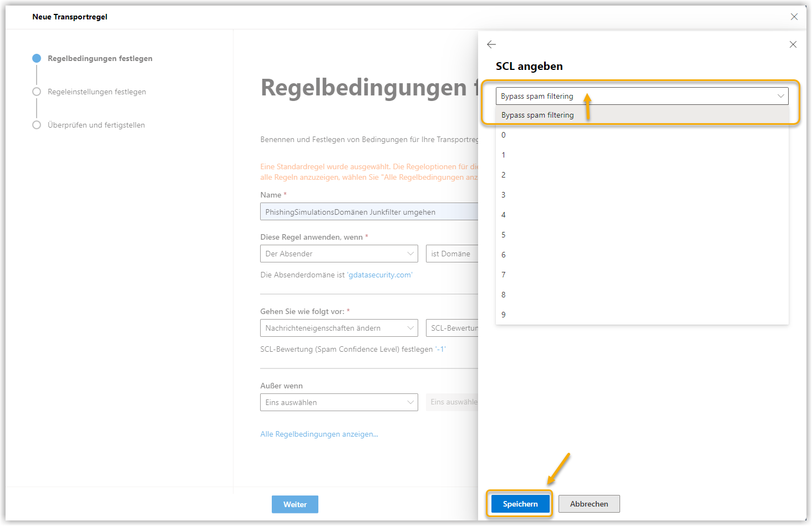Select SCL value 2

point(642,175)
